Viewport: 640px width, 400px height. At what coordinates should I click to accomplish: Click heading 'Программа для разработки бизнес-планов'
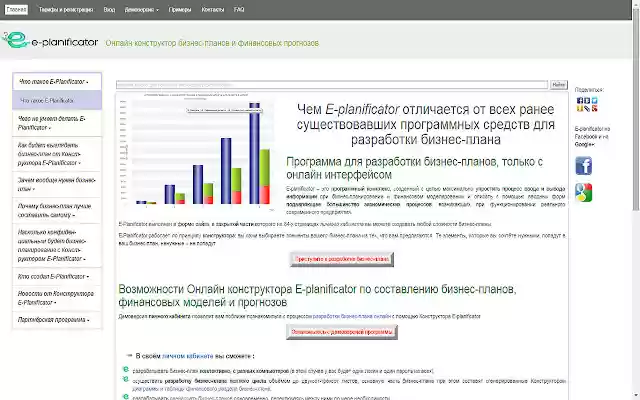(414, 168)
